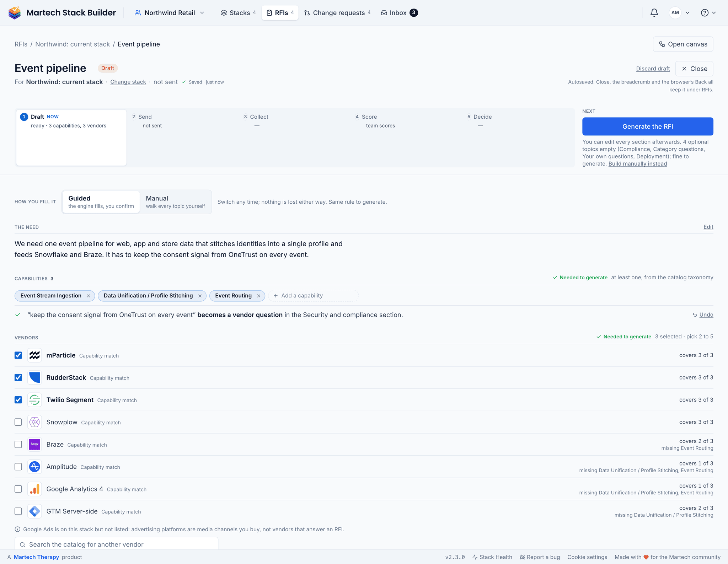Uncheck the RudderStack vendor checkbox

click(18, 377)
